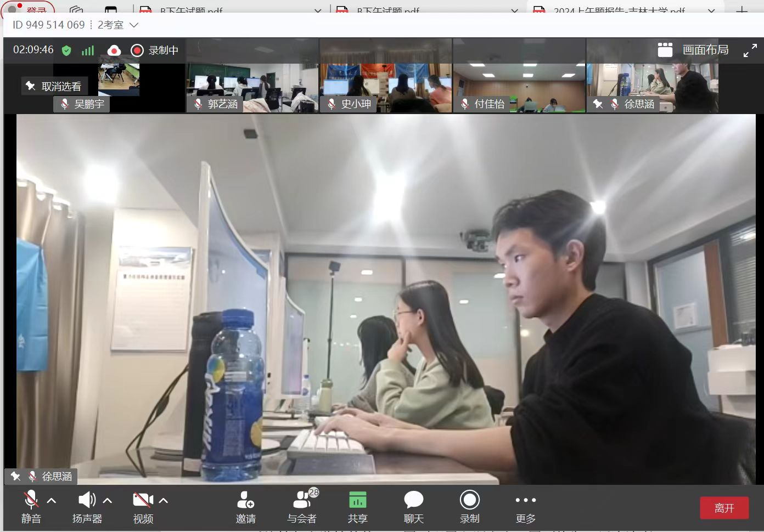Check the network signal bars icon

[88, 50]
